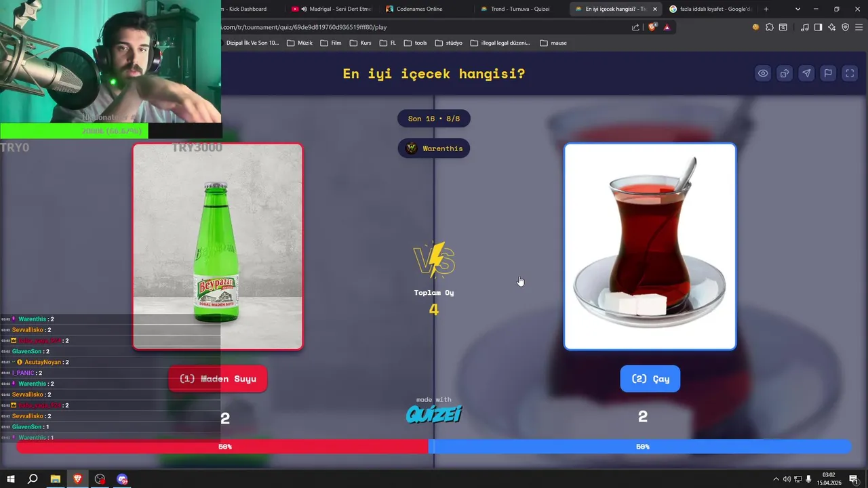Open the browser hamburger menu

[859, 27]
